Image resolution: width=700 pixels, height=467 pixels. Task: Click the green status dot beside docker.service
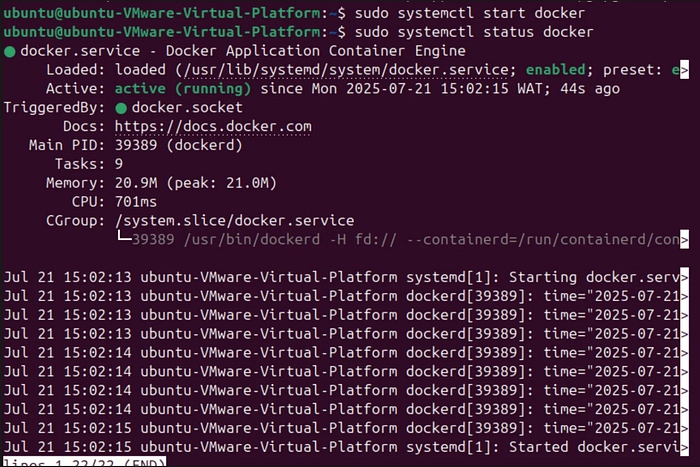coord(10,52)
